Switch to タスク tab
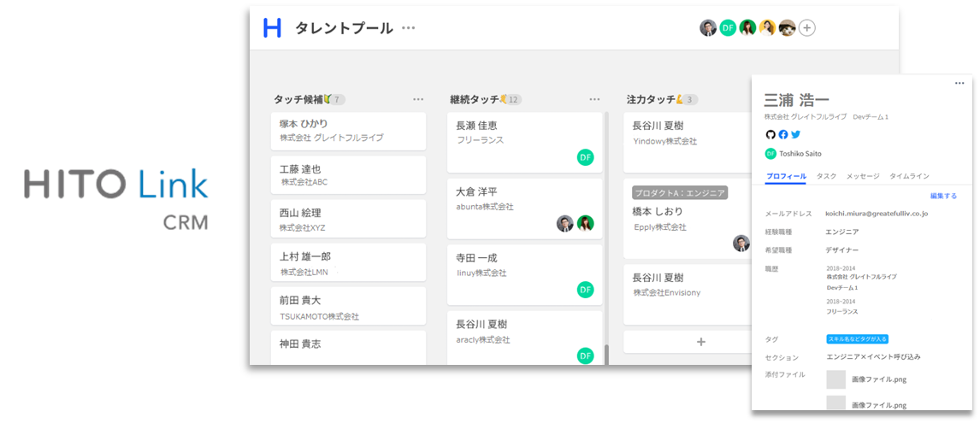Screen dimensions: 980x423 [826, 177]
